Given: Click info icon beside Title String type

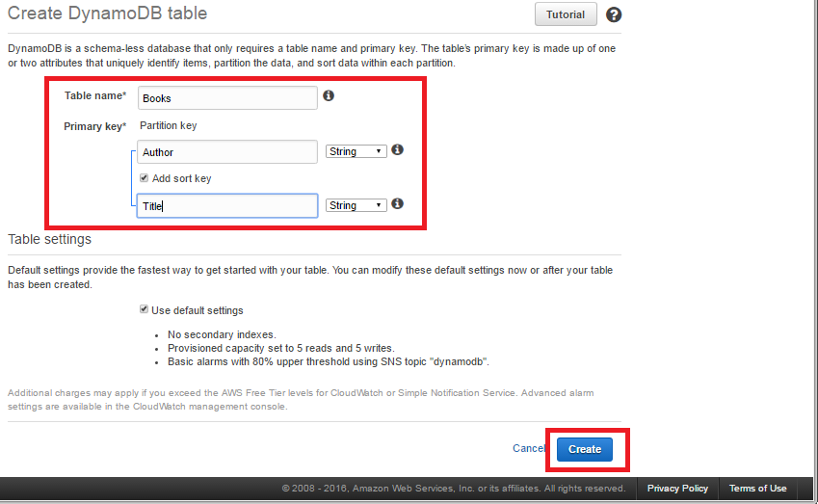Looking at the screenshot, I should pyautogui.click(x=397, y=203).
